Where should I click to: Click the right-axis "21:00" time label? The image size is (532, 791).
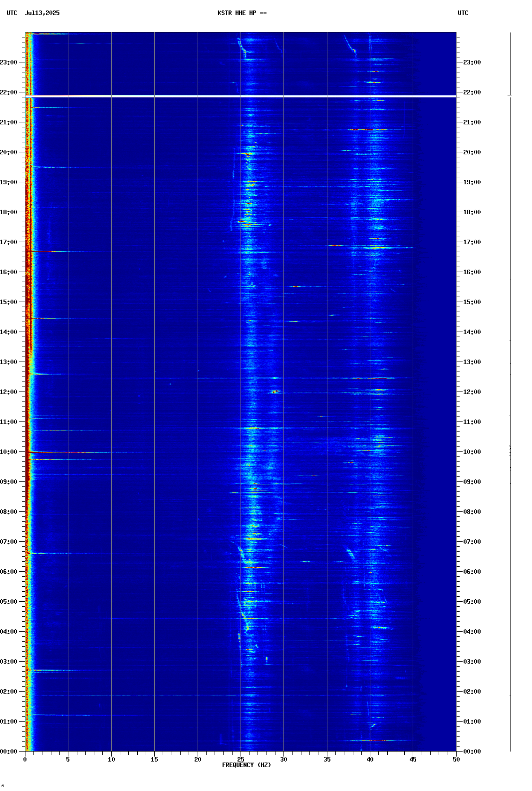(x=472, y=122)
